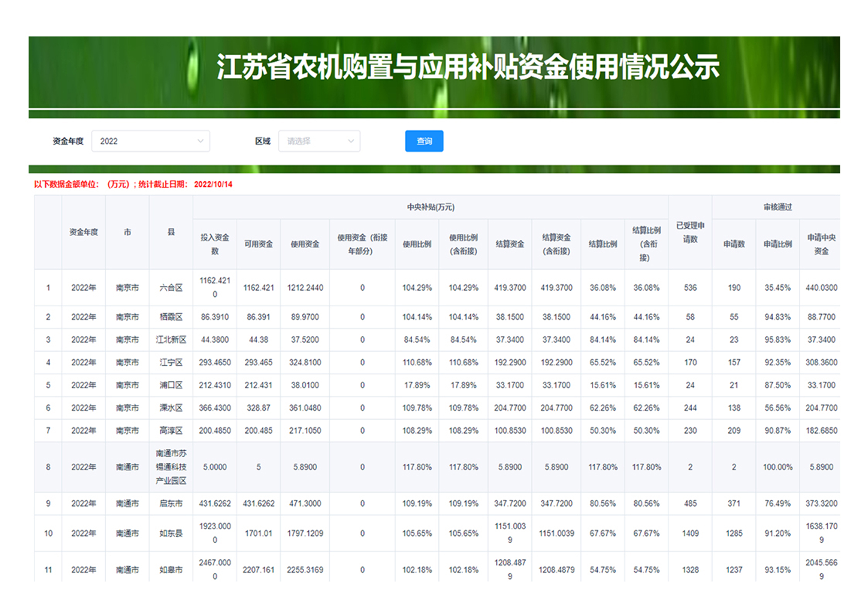Select the 江宁区 cell in row 4
Screen dimensions: 868x614
pos(171,362)
